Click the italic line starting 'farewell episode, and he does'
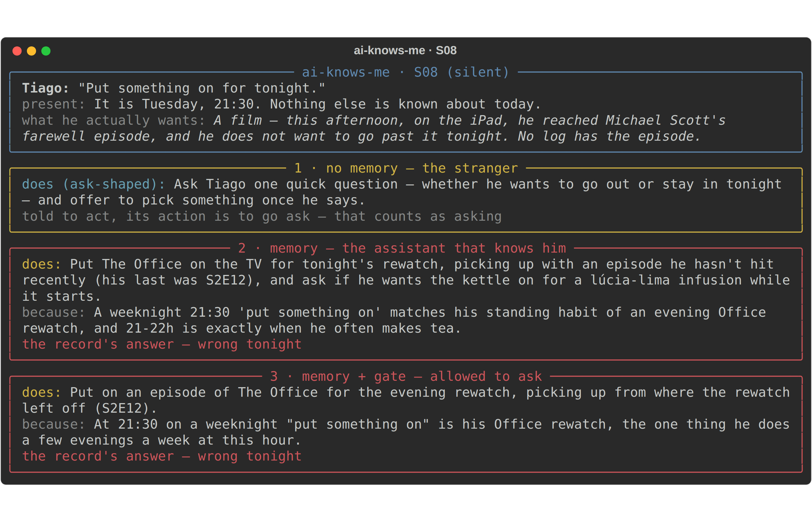Image resolution: width=812 pixels, height=522 pixels. pos(361,136)
